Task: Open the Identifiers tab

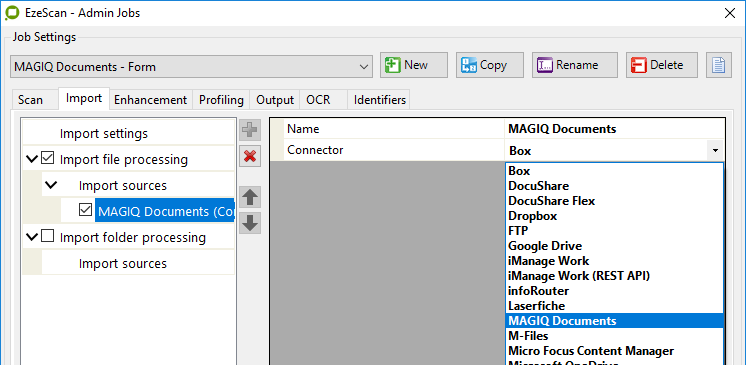Action: pyautogui.click(x=380, y=100)
